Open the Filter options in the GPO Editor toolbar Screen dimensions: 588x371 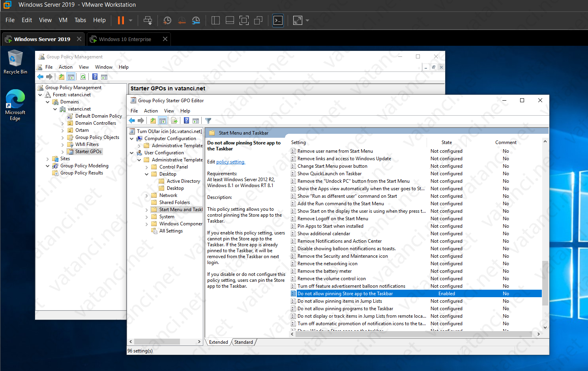(208, 120)
